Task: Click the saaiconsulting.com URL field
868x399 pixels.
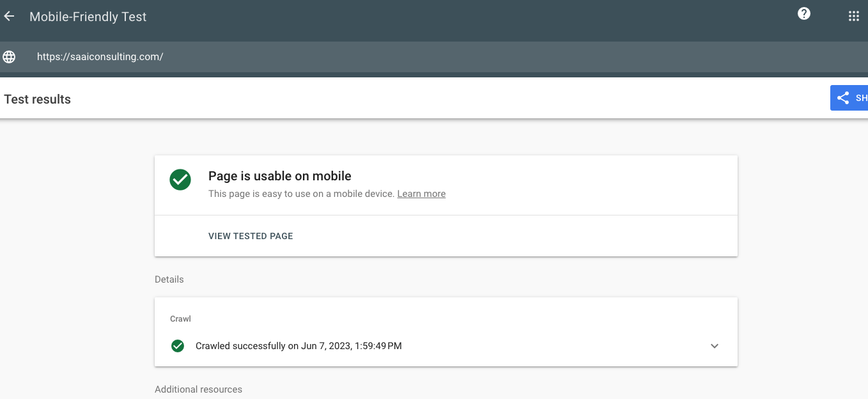Action: click(100, 57)
